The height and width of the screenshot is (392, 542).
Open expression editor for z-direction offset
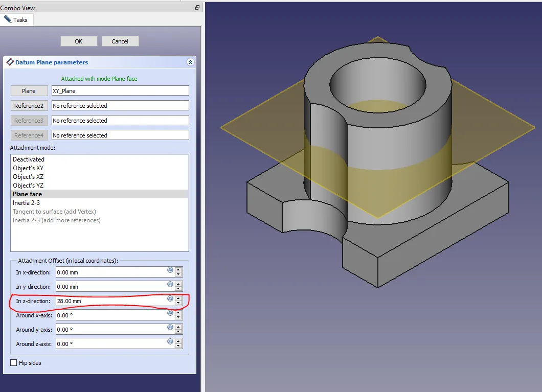point(170,299)
